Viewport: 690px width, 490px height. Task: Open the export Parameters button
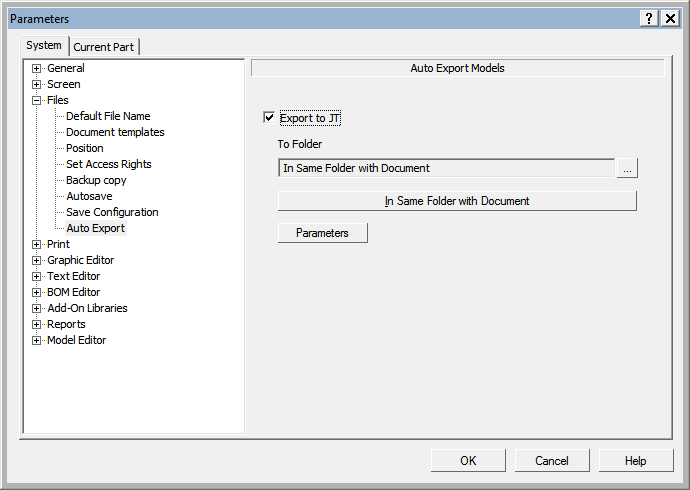point(322,233)
